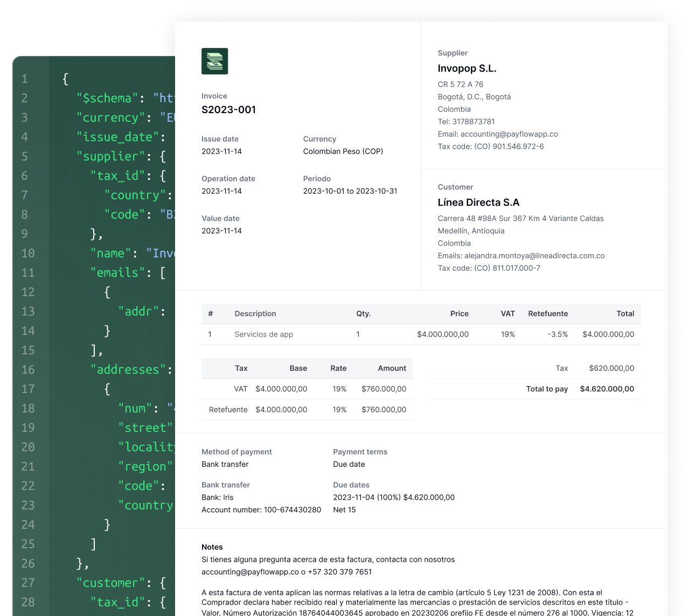This screenshot has width=689, height=616.
Task: Click "addresses" key on line 16
Action: (128, 369)
